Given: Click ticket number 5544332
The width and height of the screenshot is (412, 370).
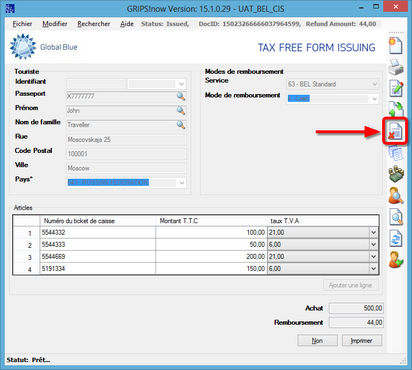Looking at the screenshot, I should pyautogui.click(x=98, y=233).
